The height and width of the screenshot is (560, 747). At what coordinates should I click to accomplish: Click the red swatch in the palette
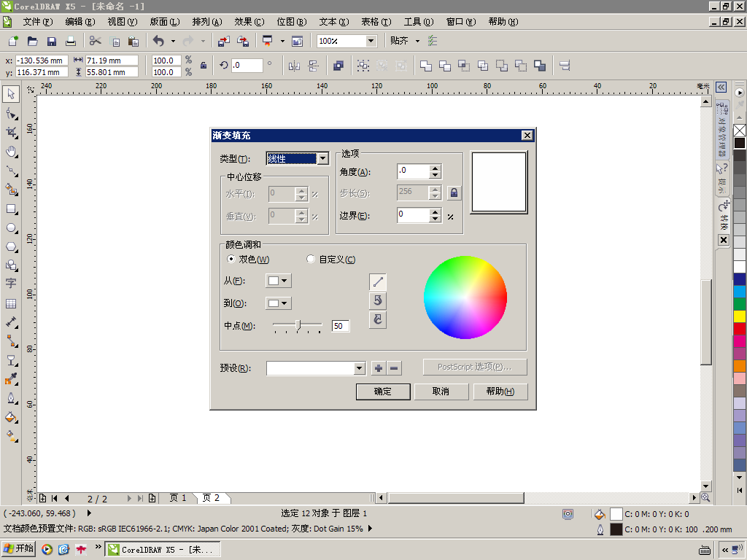click(x=740, y=329)
